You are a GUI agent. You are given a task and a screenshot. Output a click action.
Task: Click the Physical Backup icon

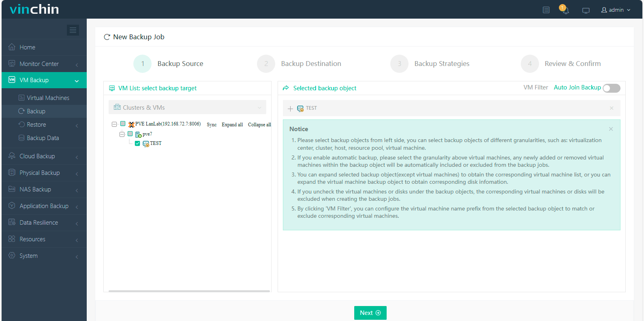click(12, 172)
